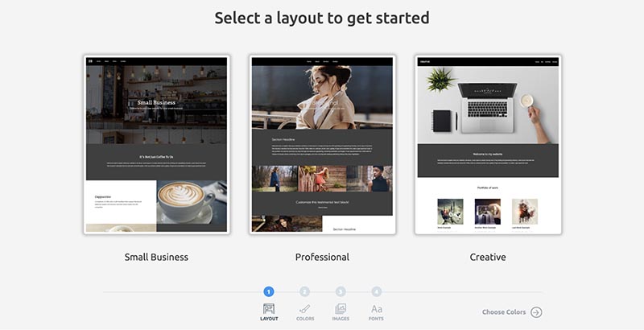Choose the Professional layout preview
The image size is (644, 330).
322,145
